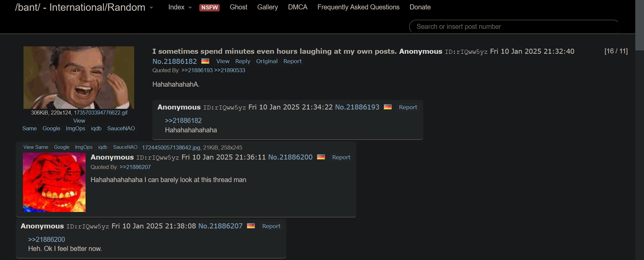This screenshot has height=260, width=644.
Task: Open the 1735703394776622.gif filename link
Action: [101, 113]
